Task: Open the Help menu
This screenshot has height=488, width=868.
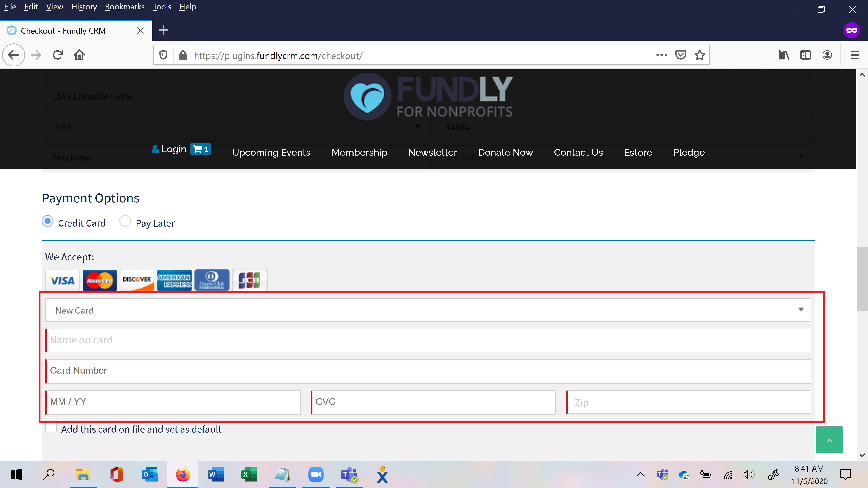Action: click(x=188, y=7)
